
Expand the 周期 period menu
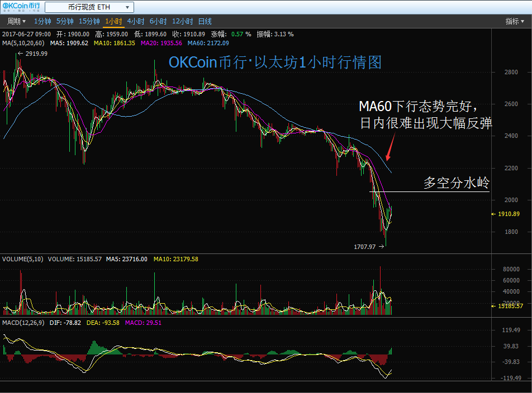pyautogui.click(x=16, y=21)
